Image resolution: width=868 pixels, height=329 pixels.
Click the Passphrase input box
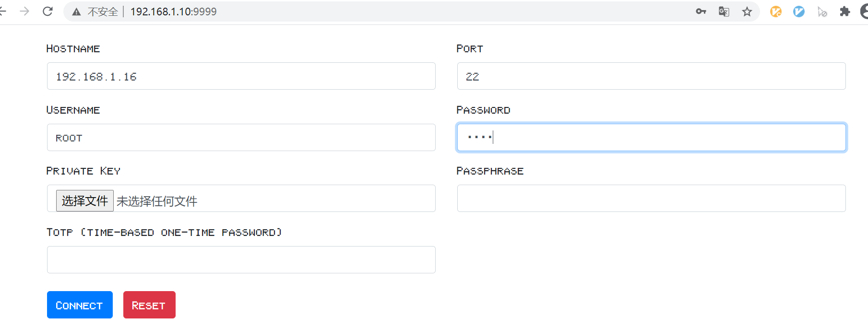[x=651, y=199]
